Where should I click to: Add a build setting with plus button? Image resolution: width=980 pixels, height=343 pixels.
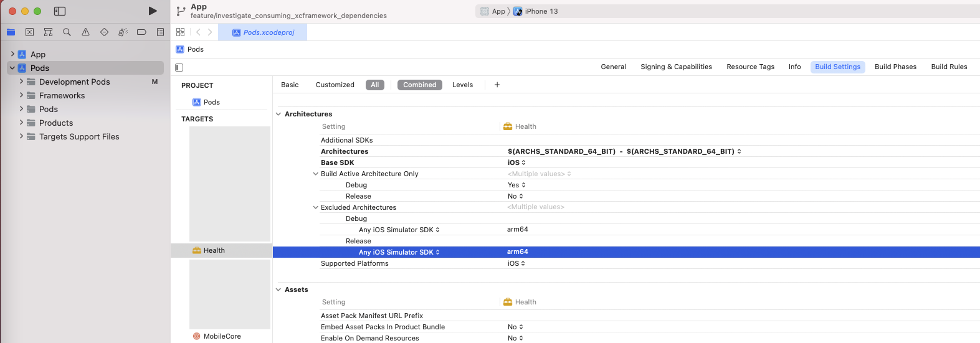pyautogui.click(x=497, y=85)
